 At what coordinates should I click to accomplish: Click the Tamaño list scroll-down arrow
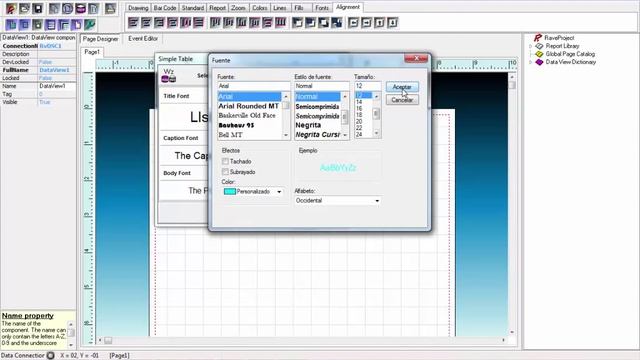376,133
